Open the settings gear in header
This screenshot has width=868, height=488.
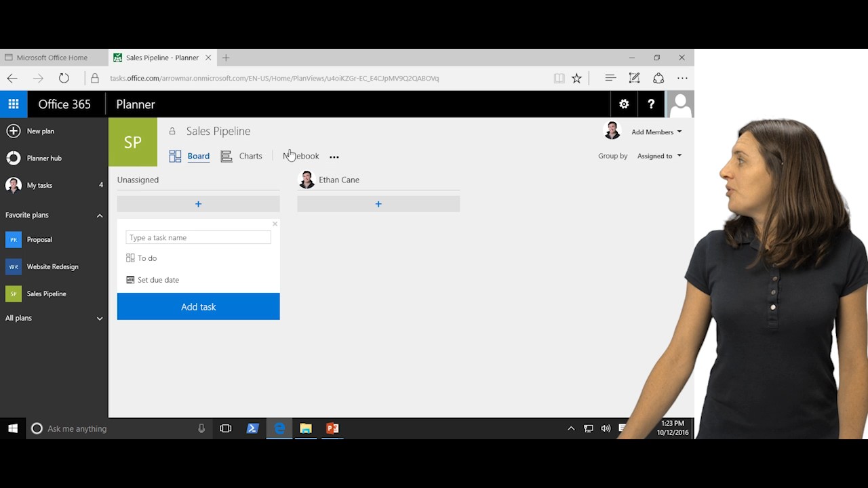(x=624, y=104)
